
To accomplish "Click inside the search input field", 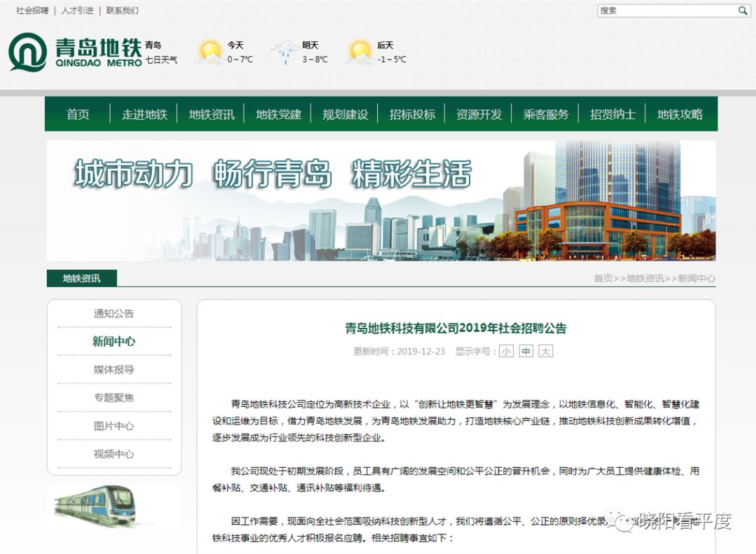I will 665,11.
